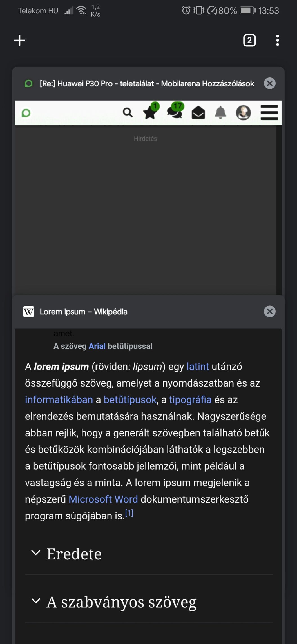Open the user profile avatar

(243, 113)
